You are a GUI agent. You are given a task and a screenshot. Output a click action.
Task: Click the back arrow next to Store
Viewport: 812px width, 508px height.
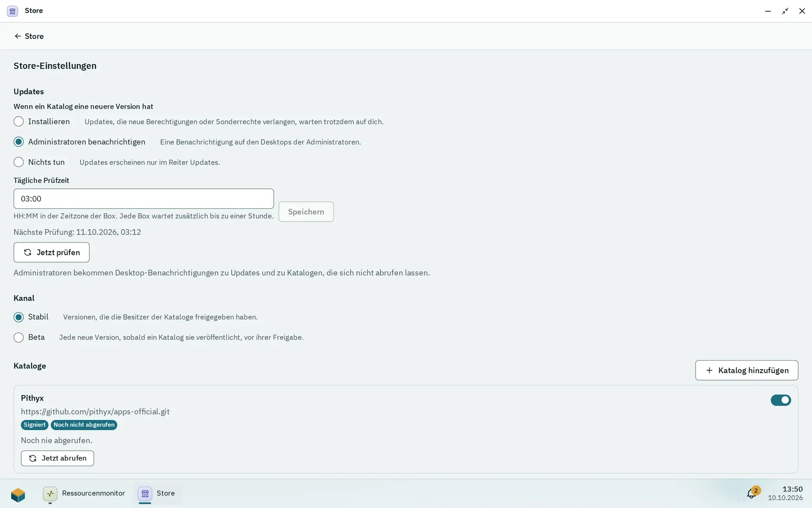(18, 36)
